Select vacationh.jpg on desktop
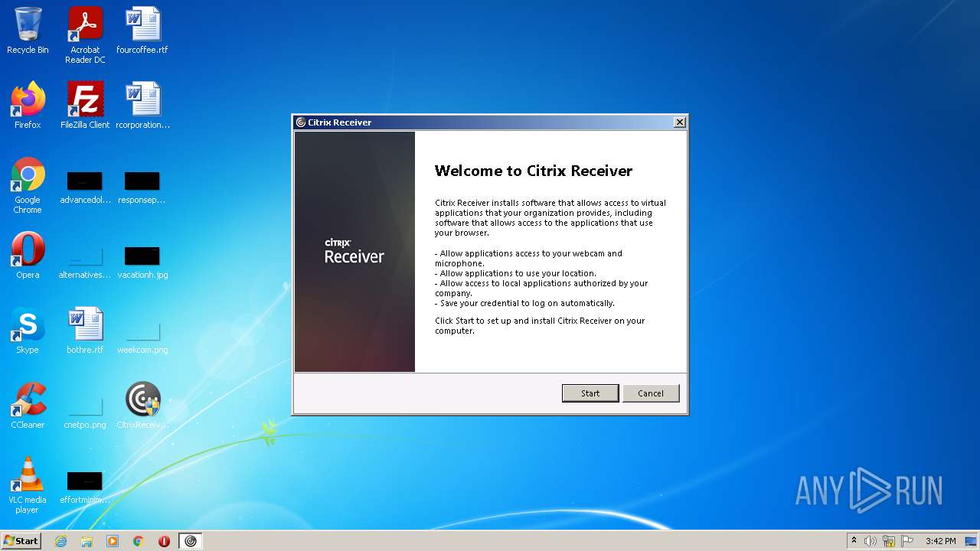 coord(142,262)
